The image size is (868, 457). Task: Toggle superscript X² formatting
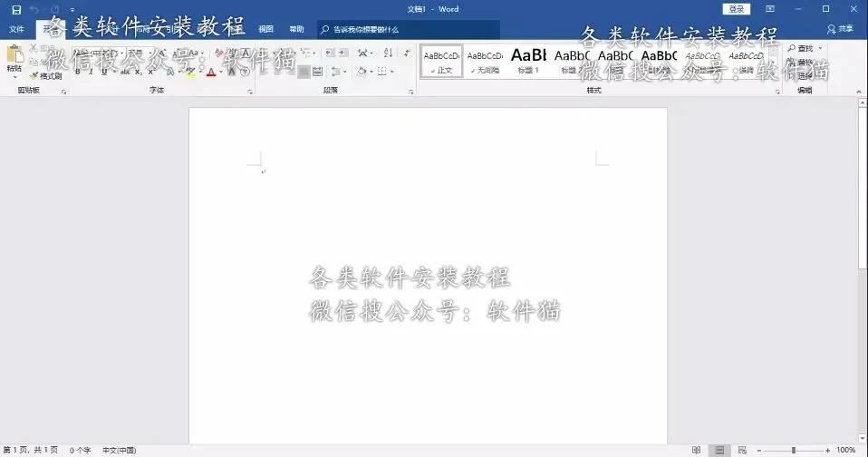pyautogui.click(x=150, y=72)
